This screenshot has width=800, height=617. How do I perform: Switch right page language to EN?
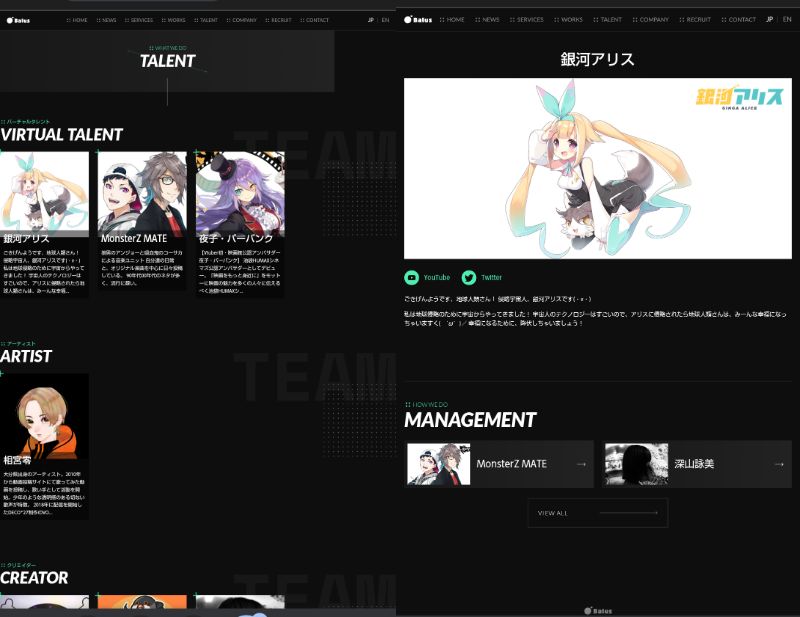[787, 19]
